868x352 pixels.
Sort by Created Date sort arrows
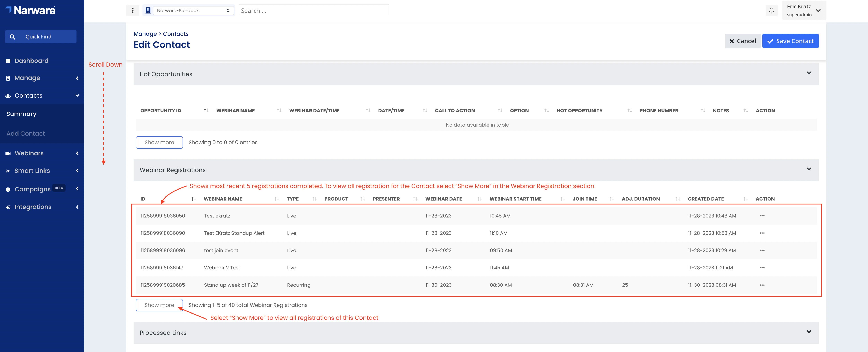click(746, 199)
